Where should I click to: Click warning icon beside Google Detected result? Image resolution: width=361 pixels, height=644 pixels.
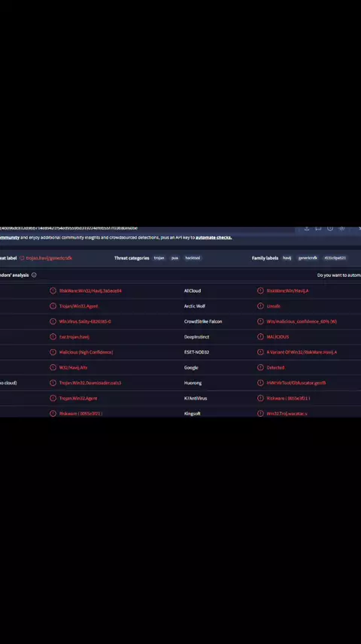(260, 368)
